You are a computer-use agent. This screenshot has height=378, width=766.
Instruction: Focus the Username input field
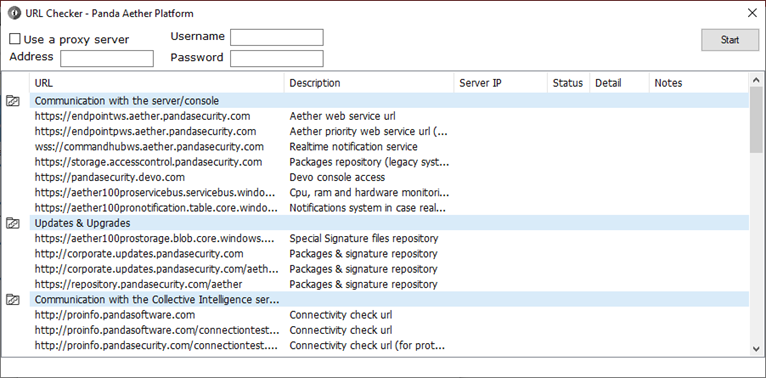point(277,38)
